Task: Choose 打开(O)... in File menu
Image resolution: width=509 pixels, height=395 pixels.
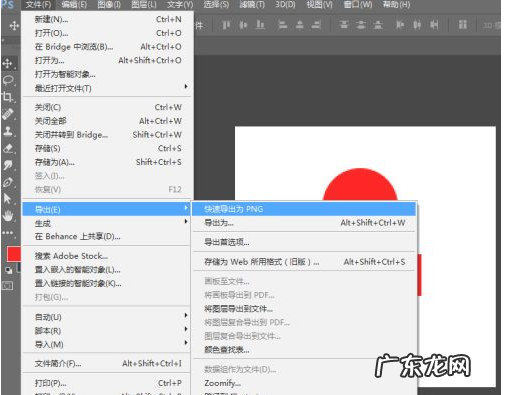Action: coord(108,33)
